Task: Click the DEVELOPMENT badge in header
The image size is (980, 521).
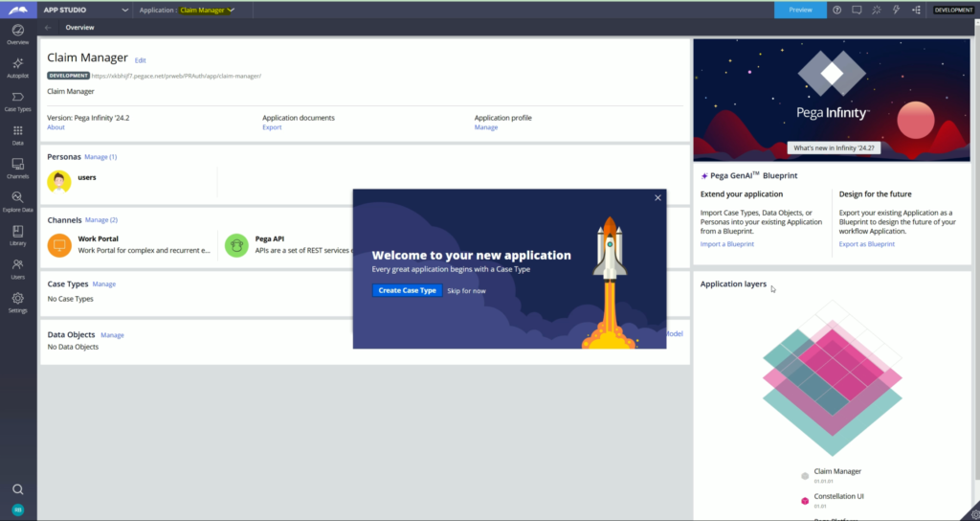Action: click(954, 10)
